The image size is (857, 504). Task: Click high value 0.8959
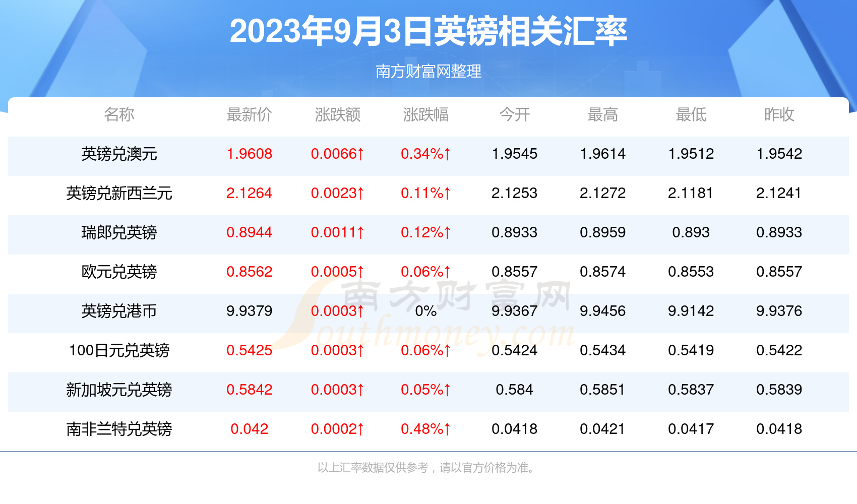(x=602, y=232)
